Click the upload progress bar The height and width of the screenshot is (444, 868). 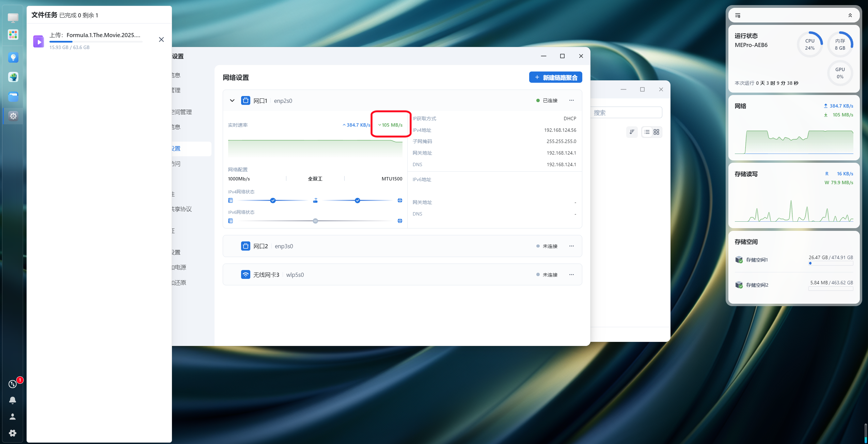click(96, 42)
